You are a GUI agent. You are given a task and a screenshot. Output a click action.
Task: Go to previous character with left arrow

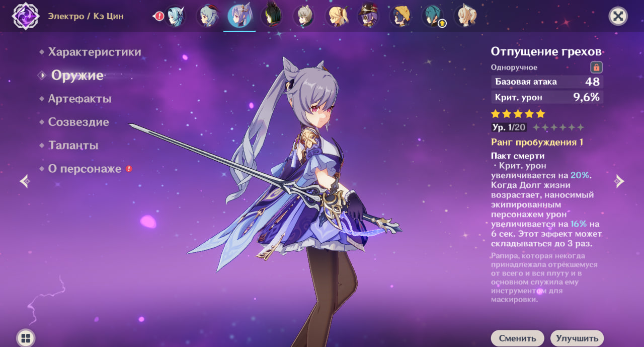[25, 181]
